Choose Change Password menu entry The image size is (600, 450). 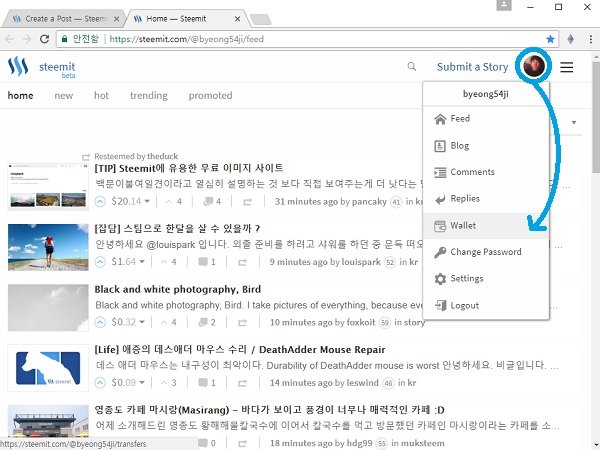[486, 252]
